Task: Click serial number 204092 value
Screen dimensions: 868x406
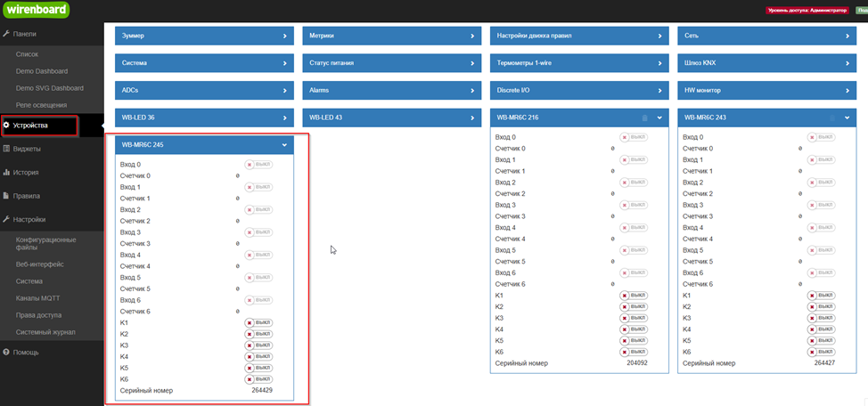Action: pyautogui.click(x=637, y=363)
